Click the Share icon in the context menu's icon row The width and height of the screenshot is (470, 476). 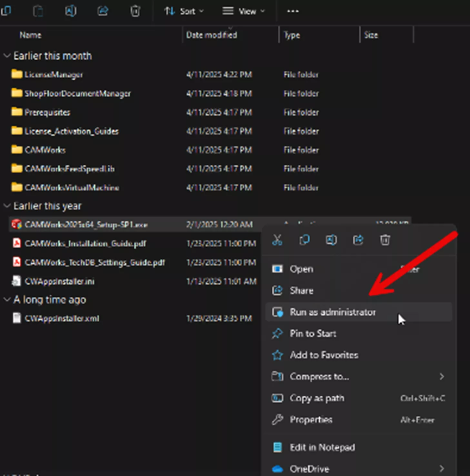click(x=358, y=240)
